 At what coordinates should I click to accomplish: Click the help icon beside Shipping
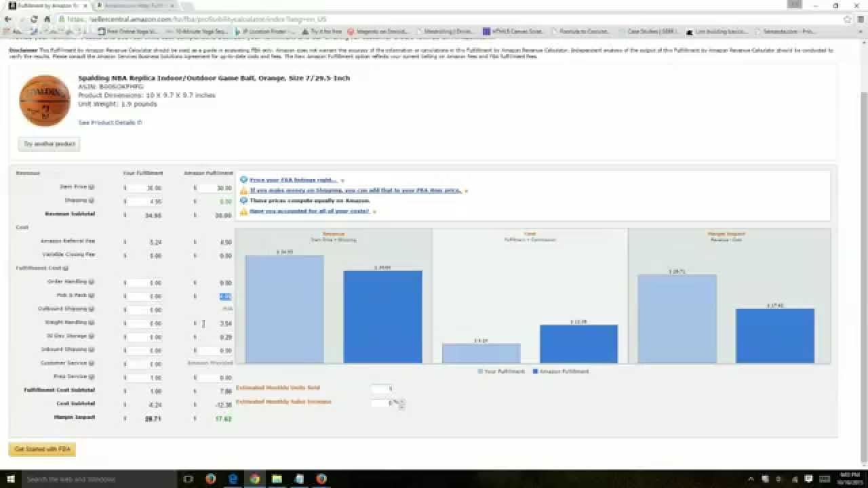[92, 201]
